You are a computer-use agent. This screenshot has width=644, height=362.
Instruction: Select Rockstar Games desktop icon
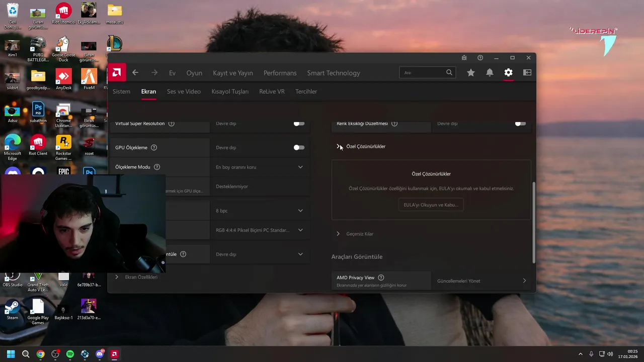click(63, 147)
